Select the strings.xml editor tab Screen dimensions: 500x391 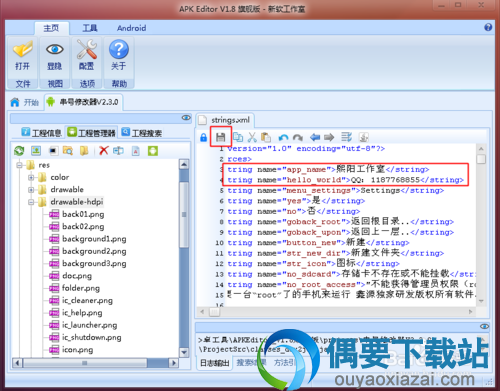click(x=225, y=120)
